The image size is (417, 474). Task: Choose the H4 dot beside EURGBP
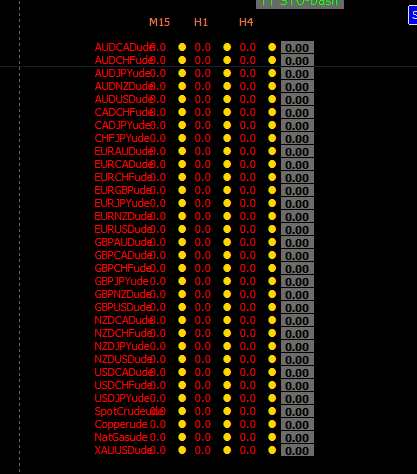coord(272,190)
